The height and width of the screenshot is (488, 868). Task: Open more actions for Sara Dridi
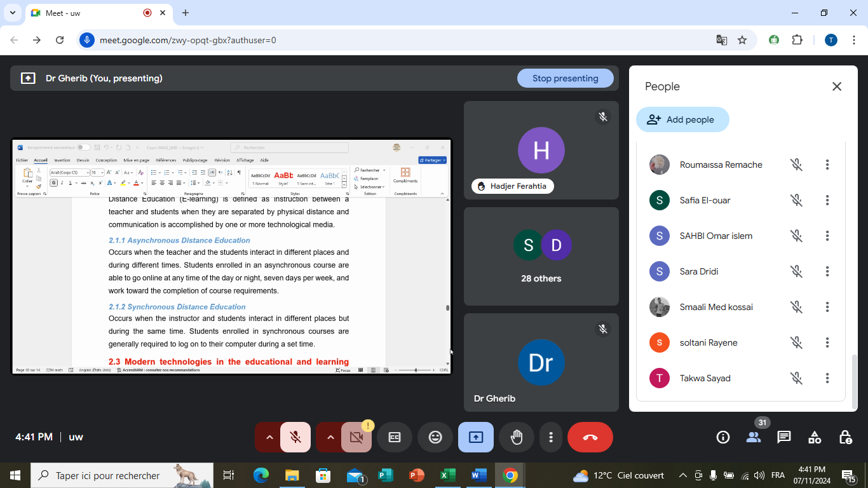pyautogui.click(x=827, y=271)
